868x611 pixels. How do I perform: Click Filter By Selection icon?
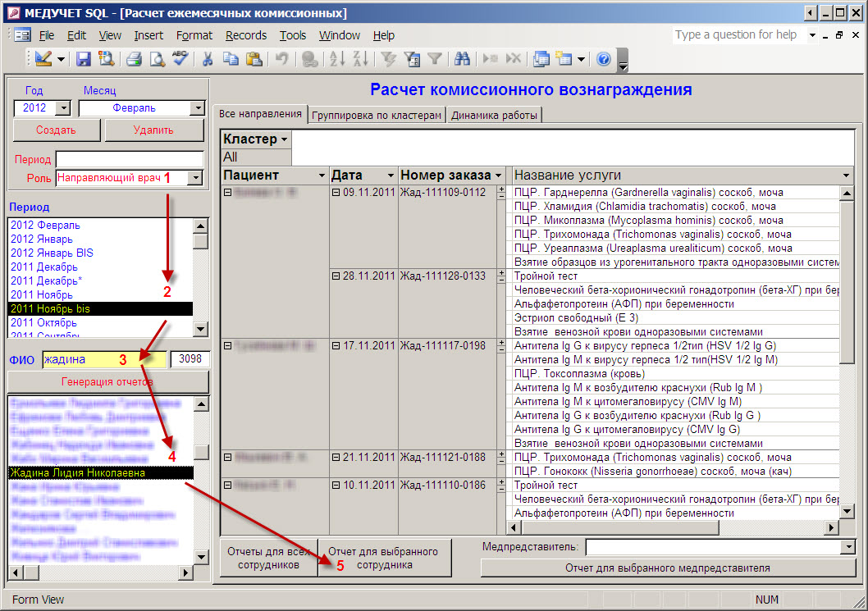(x=388, y=59)
